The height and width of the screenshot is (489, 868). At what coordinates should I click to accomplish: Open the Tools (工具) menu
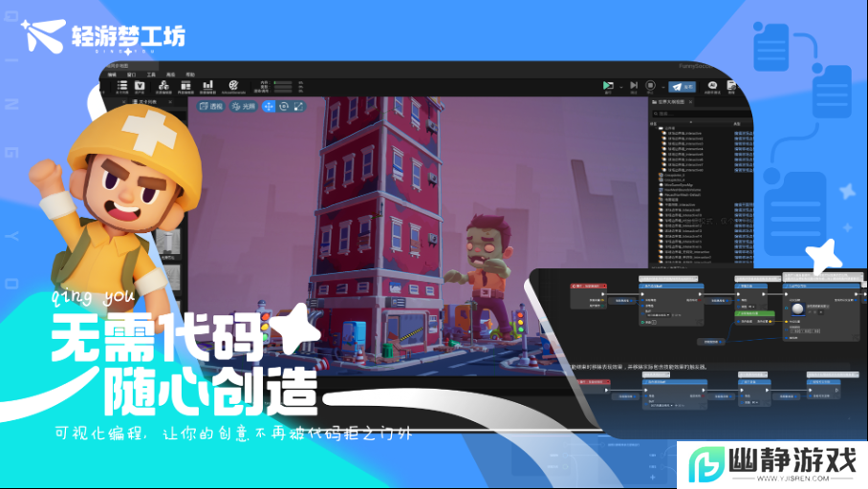[151, 74]
